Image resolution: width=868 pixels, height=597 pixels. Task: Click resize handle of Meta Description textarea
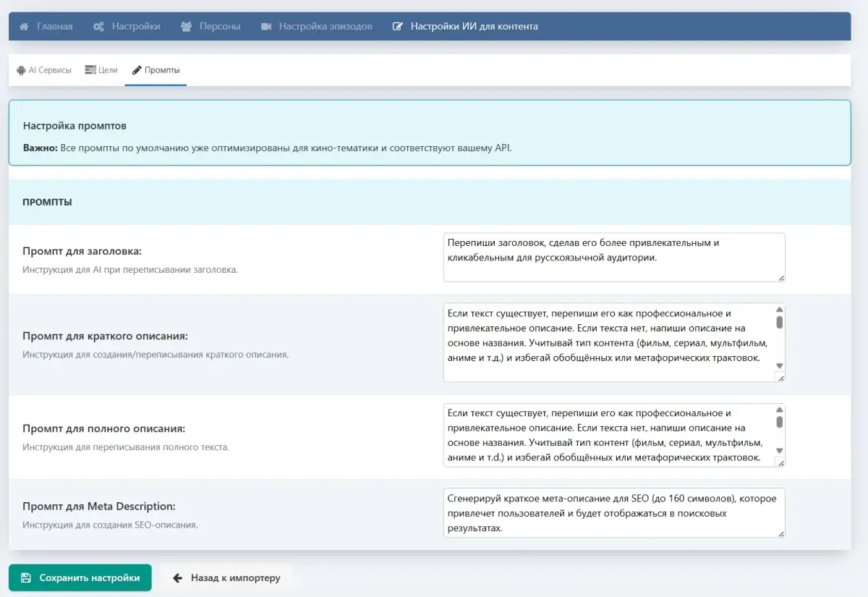pyautogui.click(x=780, y=533)
